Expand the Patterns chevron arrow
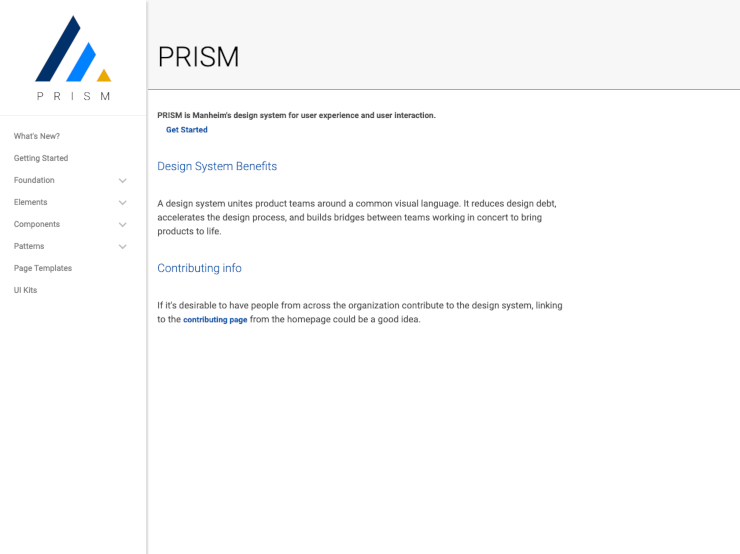Viewport: 740px width, 554px height. 123,246
